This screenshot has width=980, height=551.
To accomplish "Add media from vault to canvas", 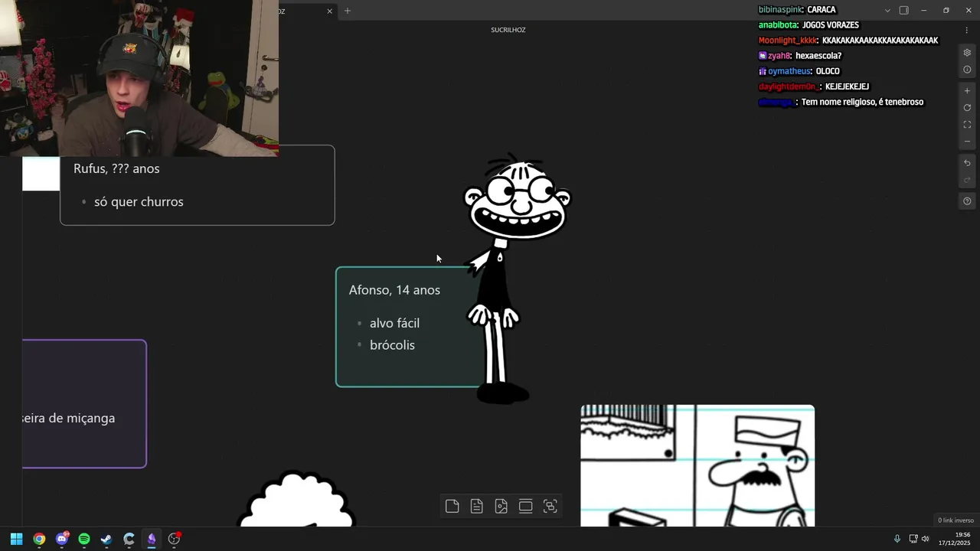I will tap(501, 506).
